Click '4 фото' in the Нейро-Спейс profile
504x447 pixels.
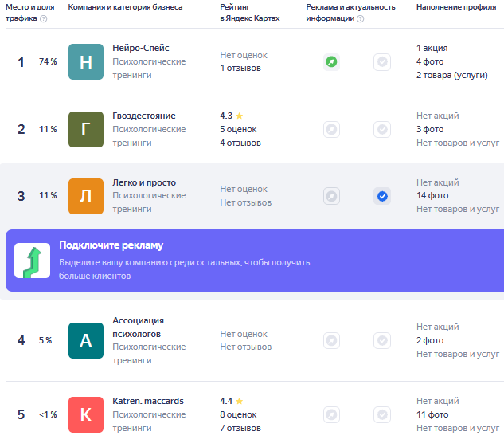[430, 61]
